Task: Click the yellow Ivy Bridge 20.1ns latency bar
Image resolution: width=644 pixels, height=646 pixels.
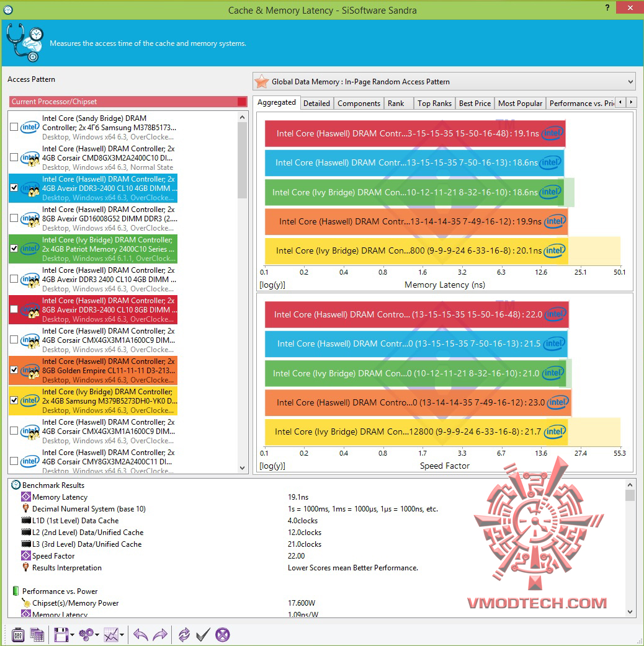Action: click(416, 251)
